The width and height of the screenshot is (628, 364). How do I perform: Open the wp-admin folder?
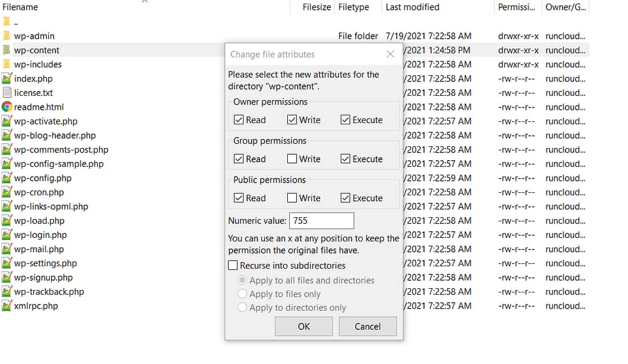pos(6,36)
